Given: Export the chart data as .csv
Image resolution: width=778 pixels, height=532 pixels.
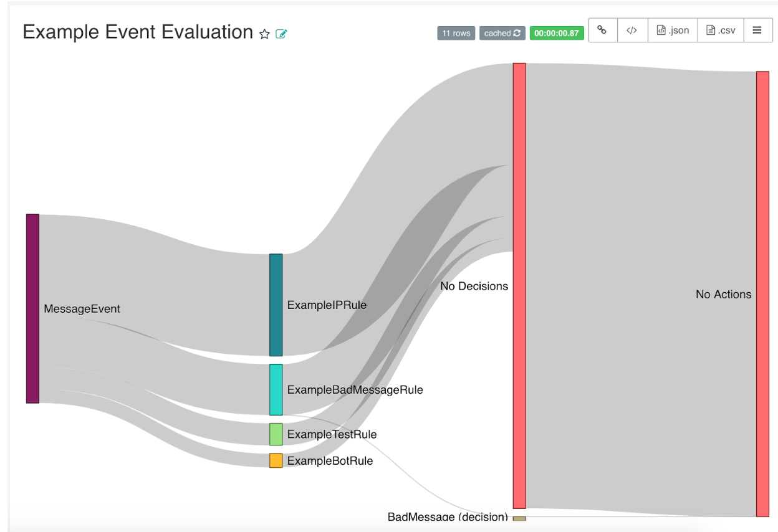Looking at the screenshot, I should [720, 30].
